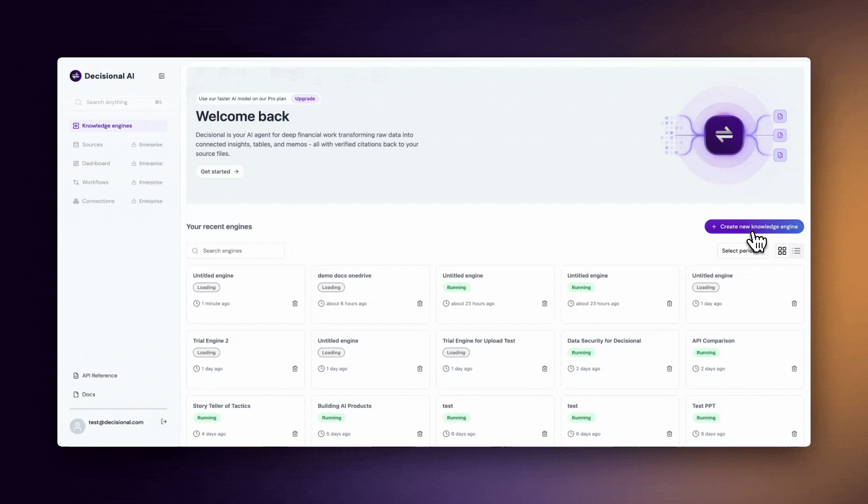Open the API Reference page
Screen dimensions: 868x504
99,375
